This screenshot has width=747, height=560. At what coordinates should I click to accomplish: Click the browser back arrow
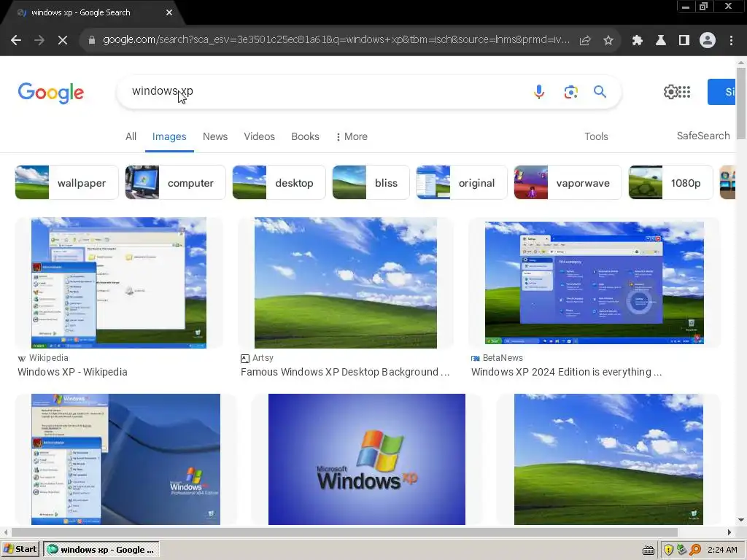(x=16, y=40)
